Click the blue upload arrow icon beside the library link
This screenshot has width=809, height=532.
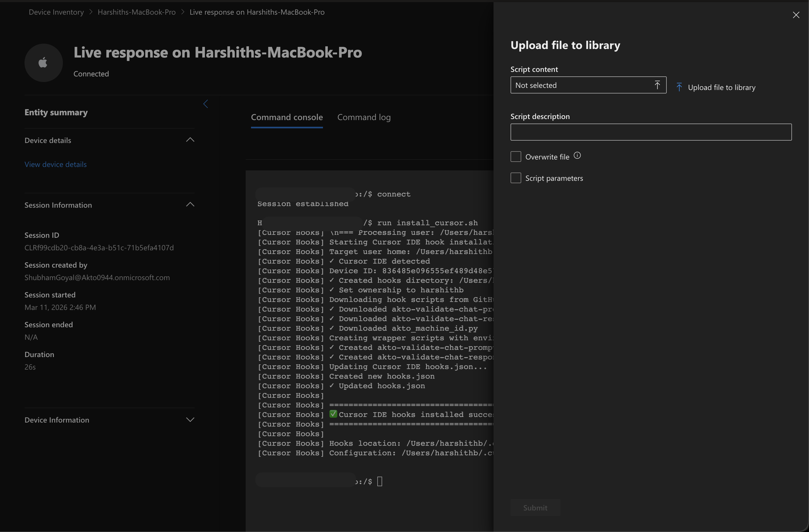pyautogui.click(x=679, y=87)
